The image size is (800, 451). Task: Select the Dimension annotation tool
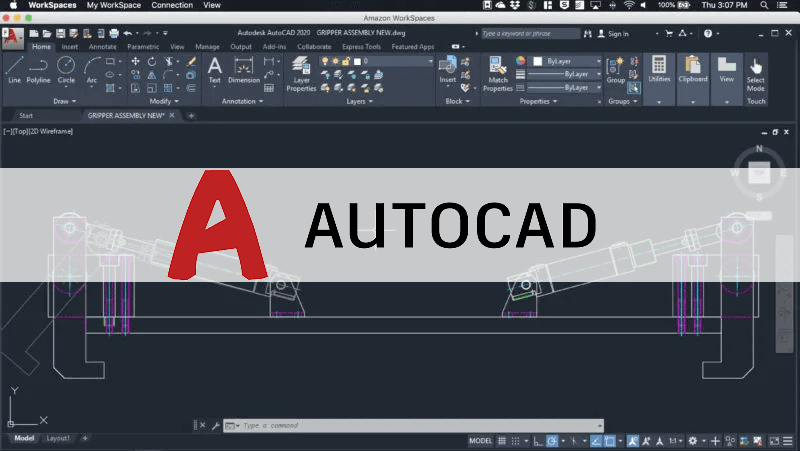[x=244, y=70]
